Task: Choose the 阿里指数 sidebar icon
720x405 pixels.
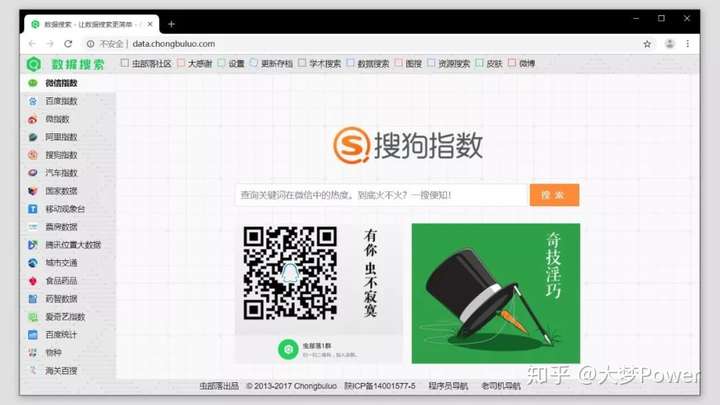Action: tap(33, 137)
